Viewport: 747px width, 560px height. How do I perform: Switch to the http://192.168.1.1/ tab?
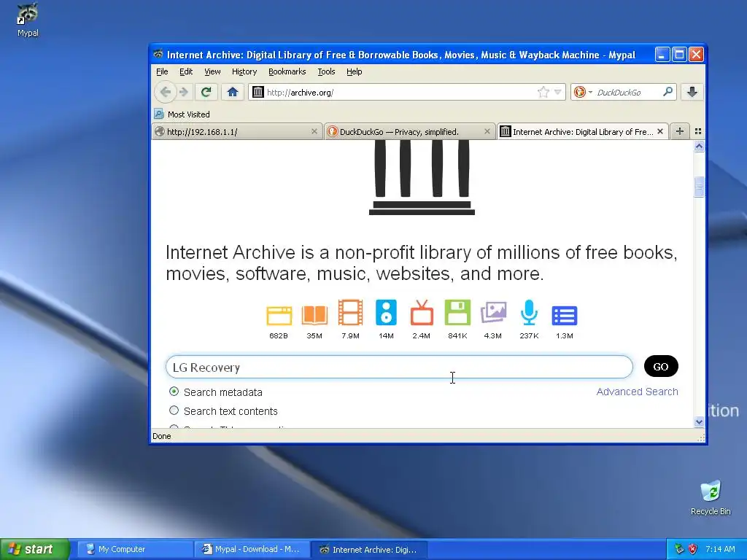pyautogui.click(x=237, y=132)
